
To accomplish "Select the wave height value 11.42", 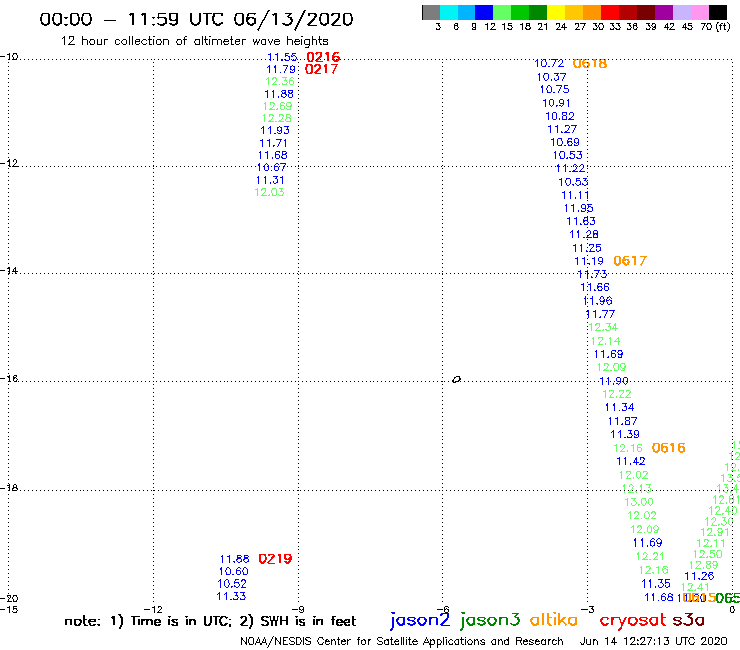I will [631, 461].
